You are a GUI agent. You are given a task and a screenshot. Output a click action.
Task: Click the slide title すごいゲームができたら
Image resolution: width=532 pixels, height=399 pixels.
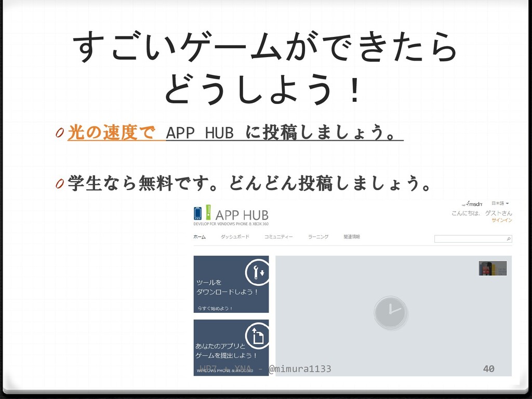tap(265, 47)
